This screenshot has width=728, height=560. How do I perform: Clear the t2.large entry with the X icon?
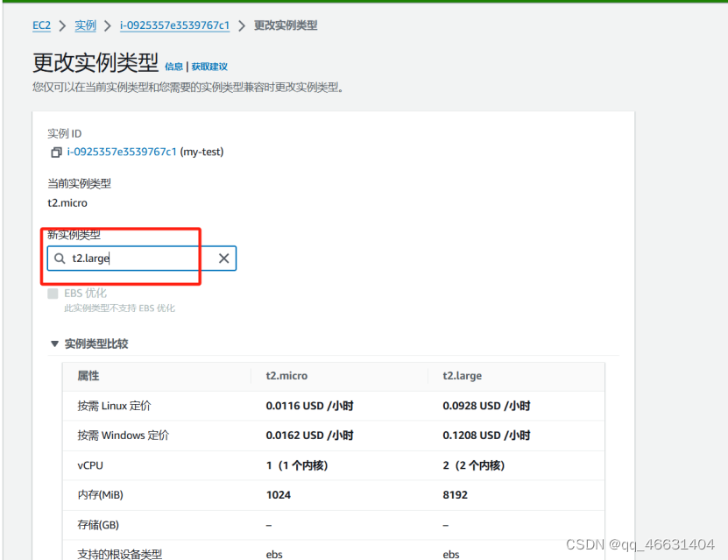click(x=223, y=259)
